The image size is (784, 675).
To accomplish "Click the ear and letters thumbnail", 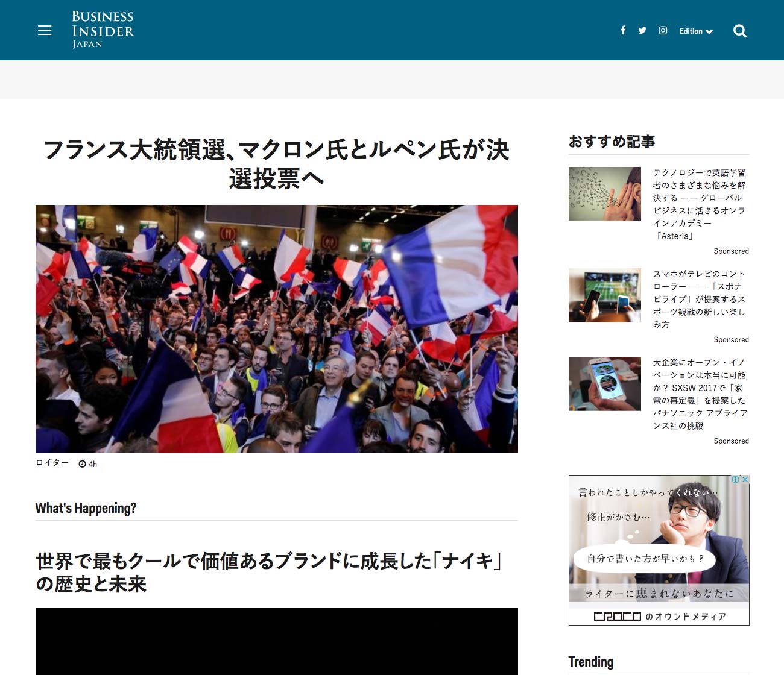I will 604,194.
